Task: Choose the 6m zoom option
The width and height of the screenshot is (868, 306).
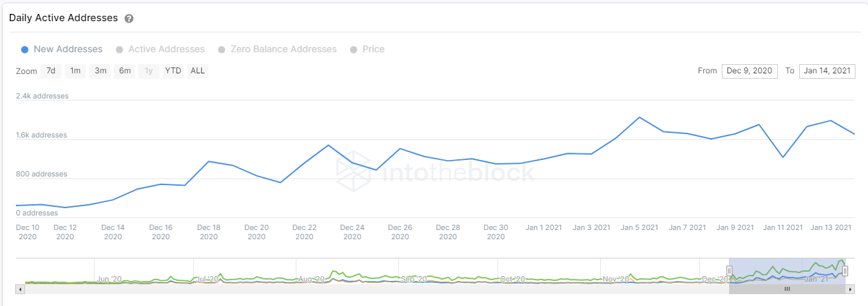Action: 125,71
